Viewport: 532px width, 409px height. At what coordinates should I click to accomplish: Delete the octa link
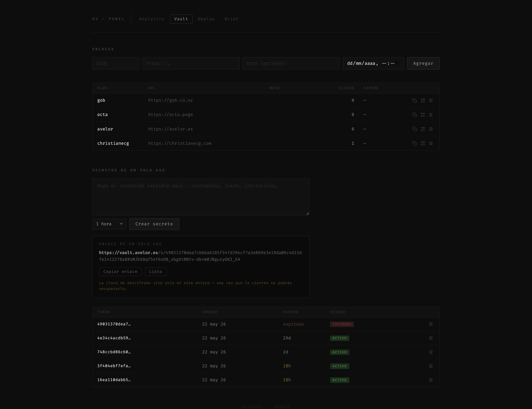(x=431, y=115)
